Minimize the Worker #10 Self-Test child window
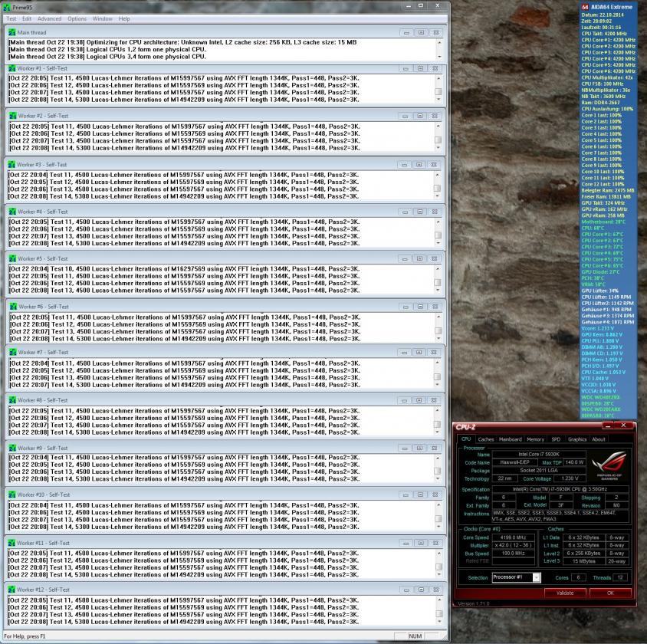This screenshot has width=647, height=644. (x=406, y=495)
